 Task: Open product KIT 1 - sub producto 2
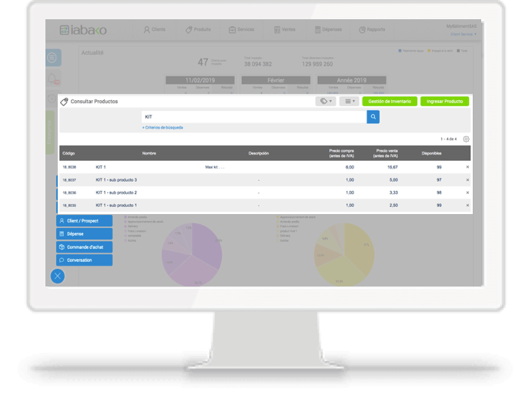pos(265,192)
